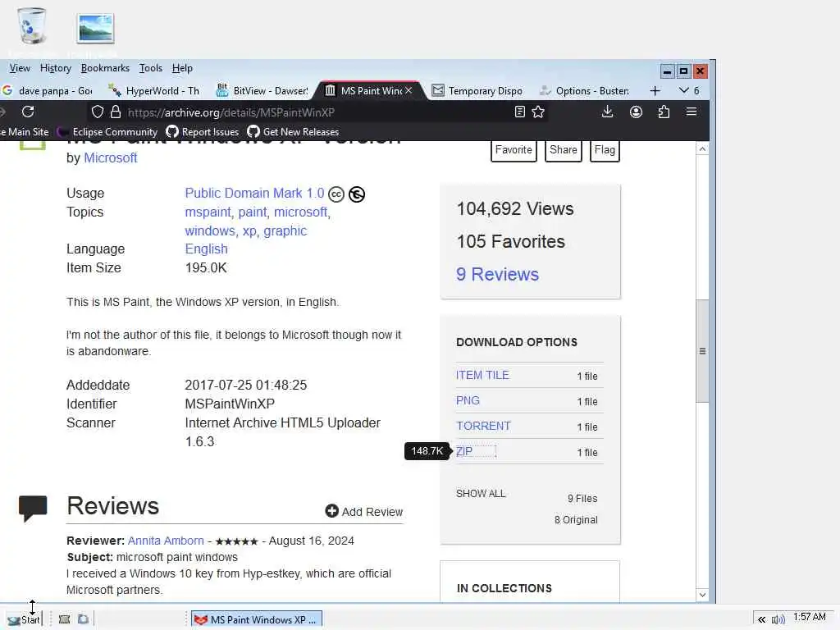Click the volume icon in system tray
Screen dimensions: 840x630
pyautogui.click(x=778, y=620)
